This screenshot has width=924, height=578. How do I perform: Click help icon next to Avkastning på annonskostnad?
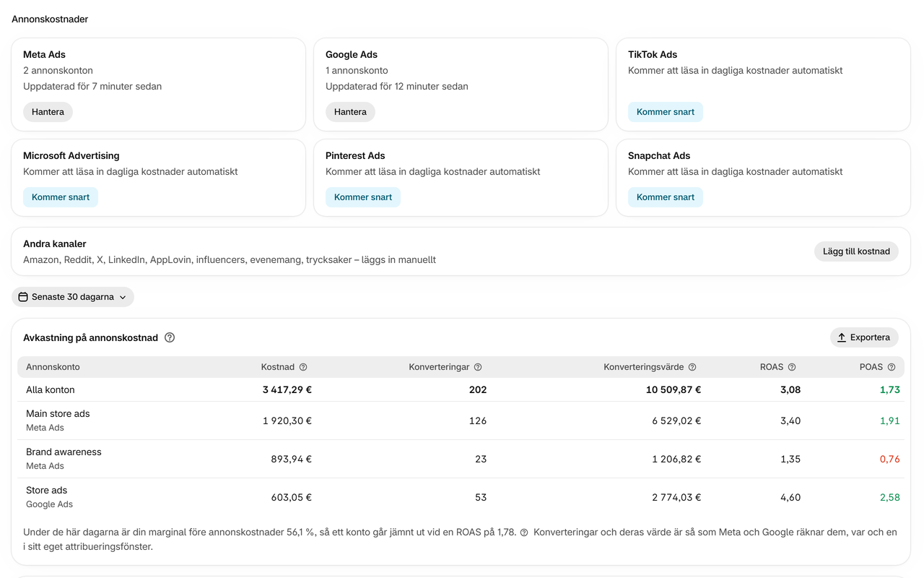pyautogui.click(x=170, y=337)
